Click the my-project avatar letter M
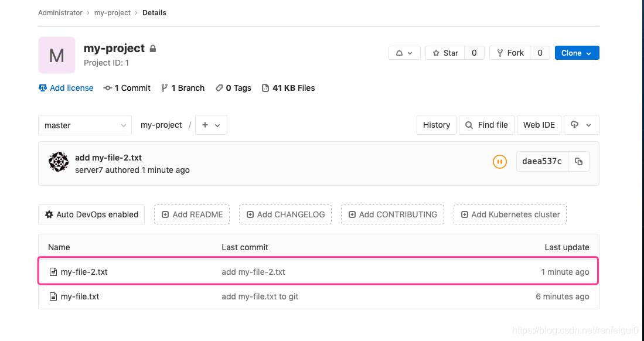Screen dimensions: 644x341 tap(57, 55)
